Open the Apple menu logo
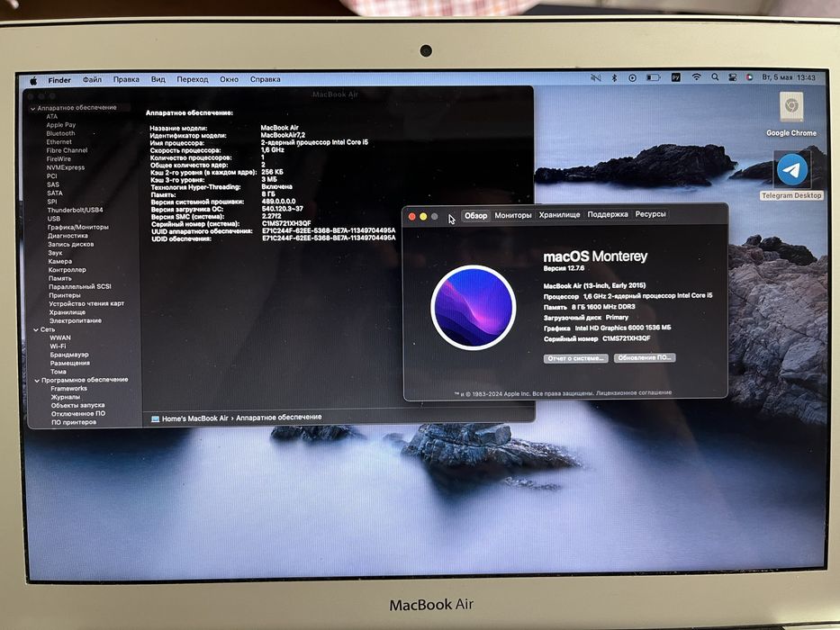Screen dimensions: 840x630 point(33,80)
